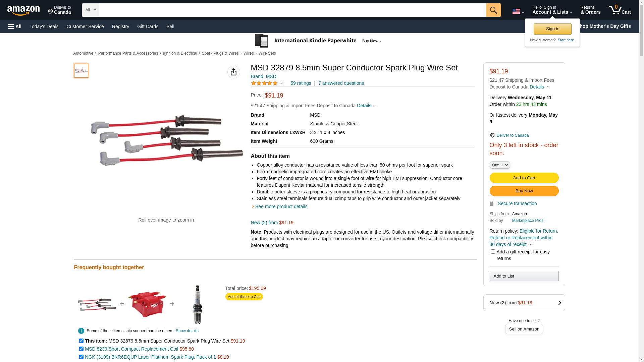Click the Add to Cart button
This screenshot has height=362, width=644.
[524, 178]
